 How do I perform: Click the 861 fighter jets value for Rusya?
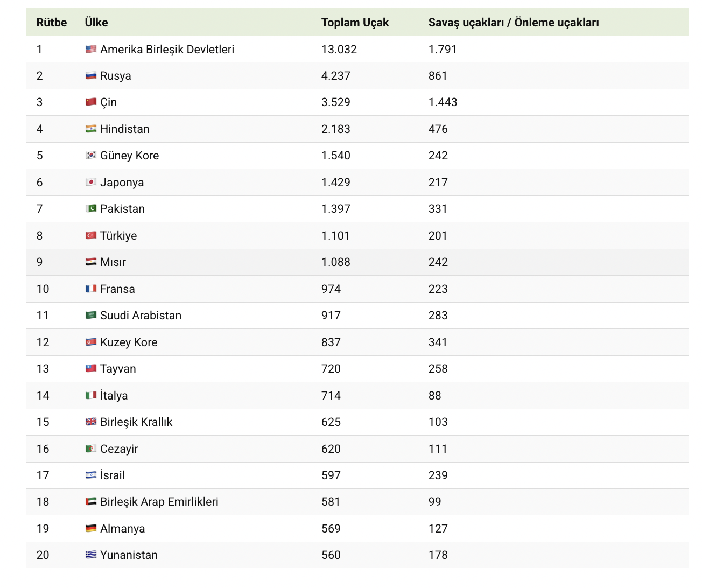[438, 75]
